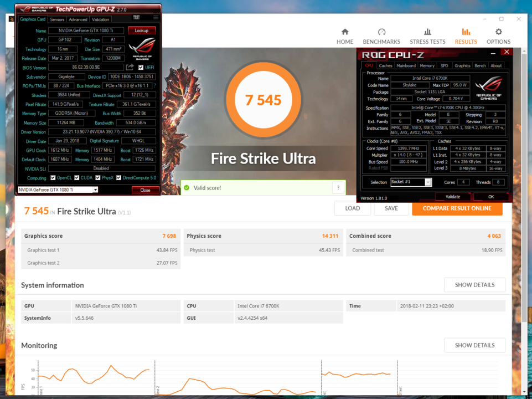Switch to Mainboard tab in CPU-Z

406,66
